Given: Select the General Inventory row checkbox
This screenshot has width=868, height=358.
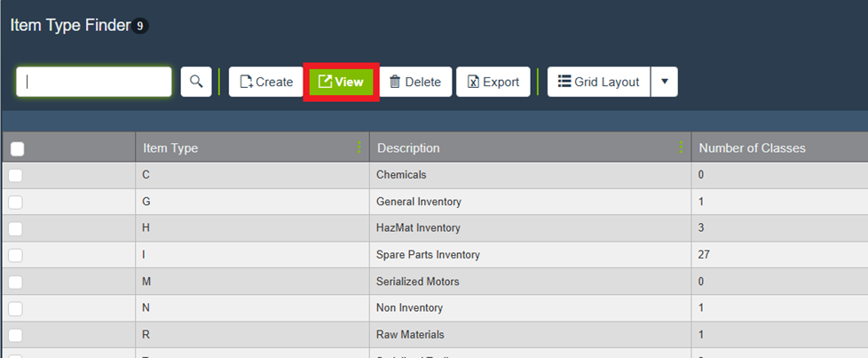Looking at the screenshot, I should coord(15,202).
